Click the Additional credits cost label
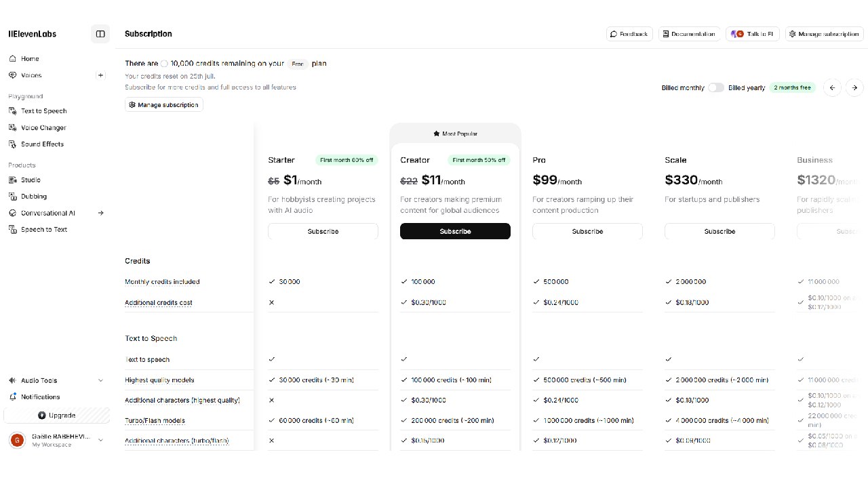Image resolution: width=868 pixels, height=488 pixels. click(x=159, y=302)
